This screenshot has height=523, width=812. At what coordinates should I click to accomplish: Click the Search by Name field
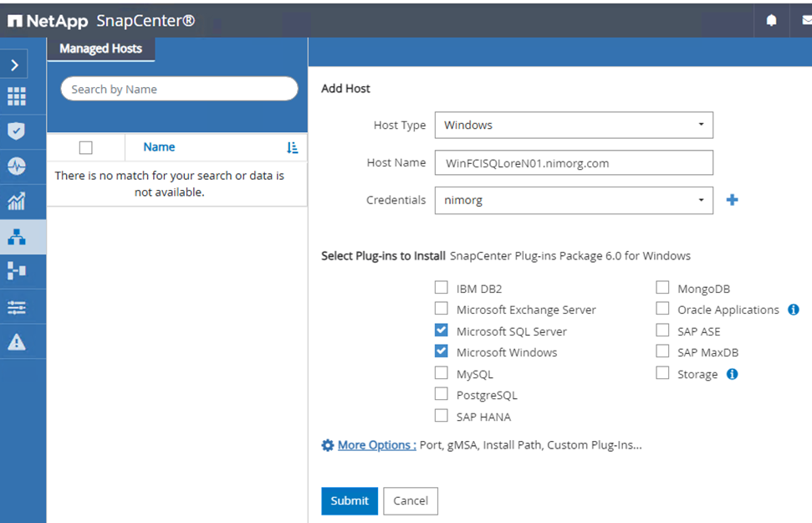(179, 90)
